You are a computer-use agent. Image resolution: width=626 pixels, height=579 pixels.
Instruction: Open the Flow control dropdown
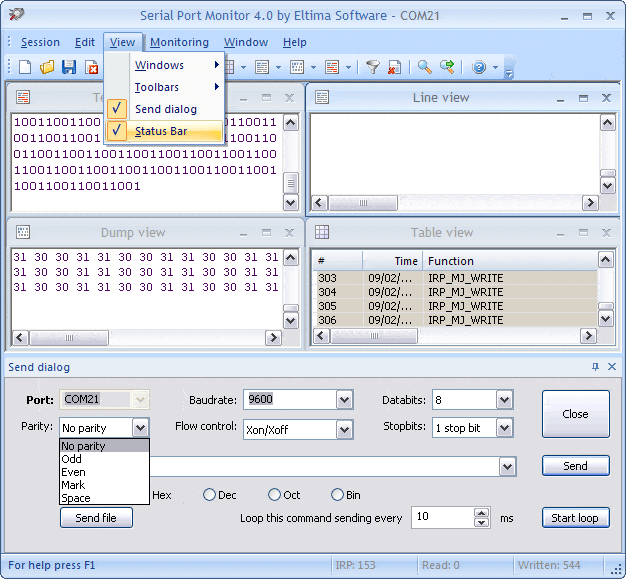[344, 429]
